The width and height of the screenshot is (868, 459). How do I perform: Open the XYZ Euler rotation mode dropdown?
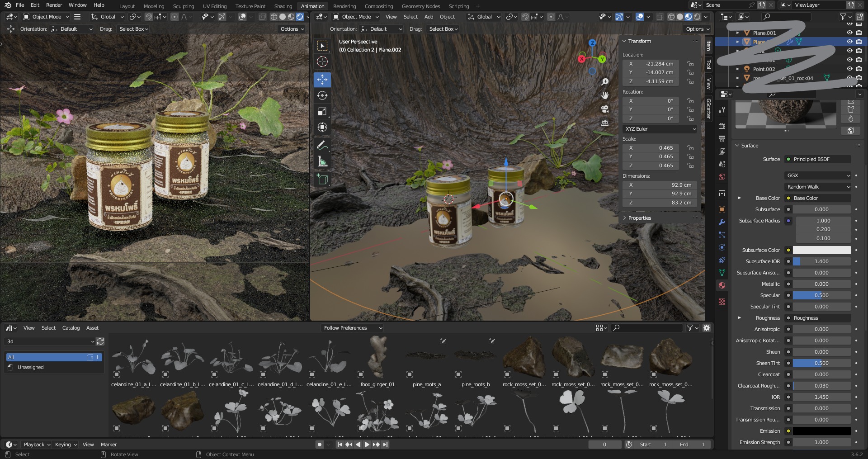(660, 129)
